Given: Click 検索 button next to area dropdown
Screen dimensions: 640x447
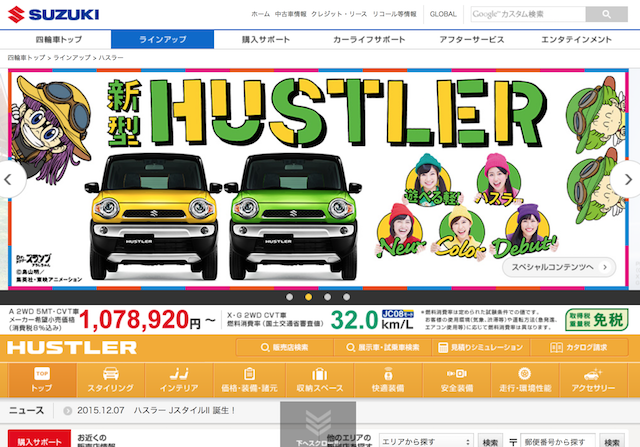Looking at the screenshot, I should (490, 441).
